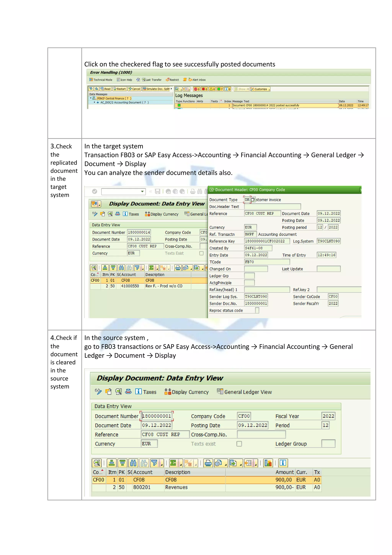Click Technical Mode in Error Handling toolbar
The height and width of the screenshot is (555, 392).
click(101, 80)
